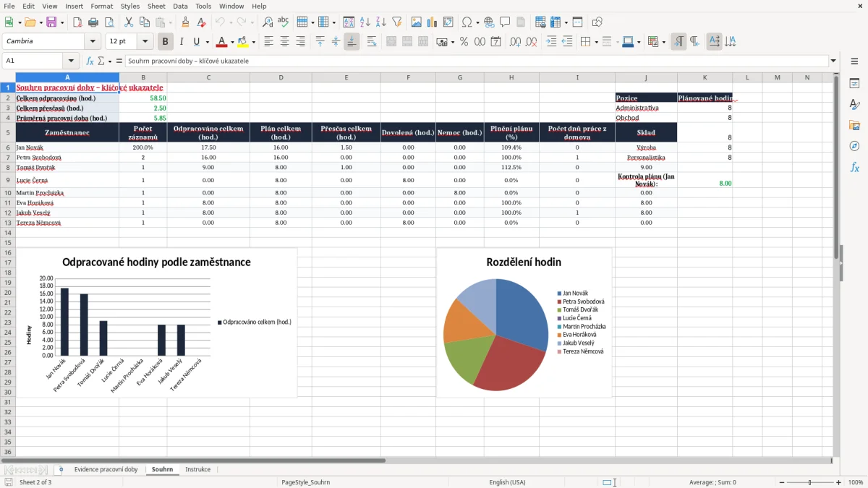868x488 pixels.
Task: Click the Export as PDF icon
Action: [77, 22]
